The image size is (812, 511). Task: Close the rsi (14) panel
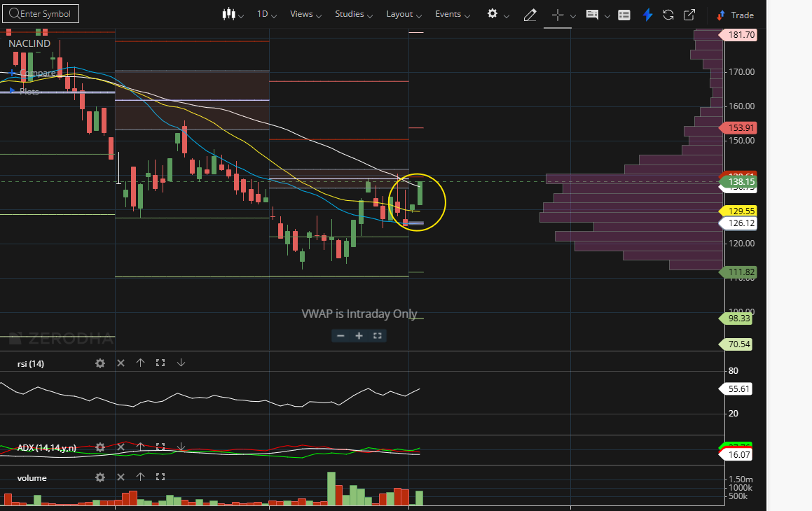pyautogui.click(x=121, y=363)
